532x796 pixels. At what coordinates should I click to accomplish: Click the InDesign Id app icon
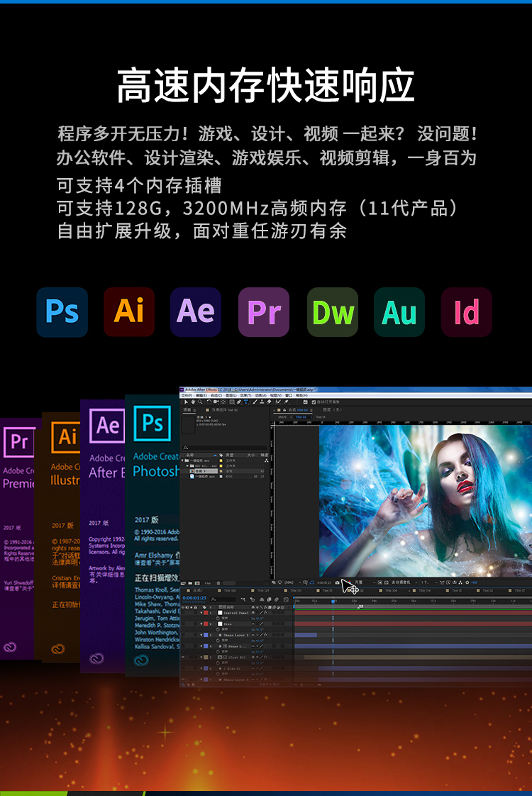pos(467,311)
